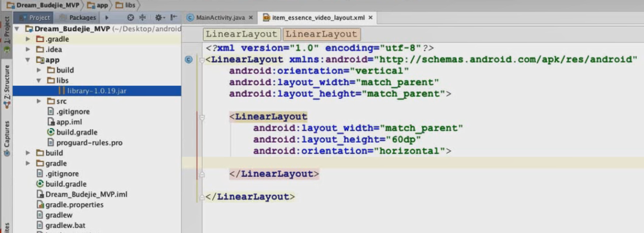The width and height of the screenshot is (644, 233).
Task: Collapse the libs folder
Action: (39, 80)
